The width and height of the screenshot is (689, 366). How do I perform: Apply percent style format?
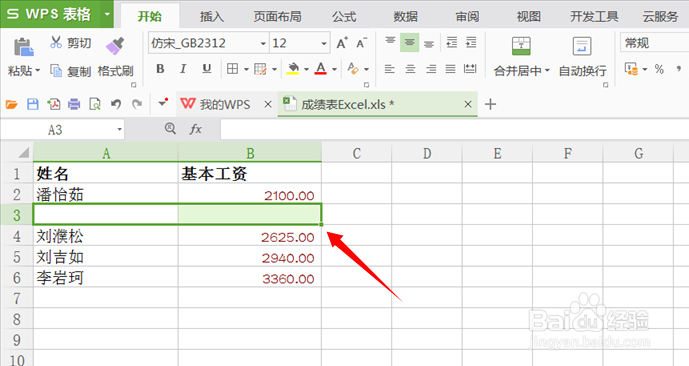pos(659,69)
